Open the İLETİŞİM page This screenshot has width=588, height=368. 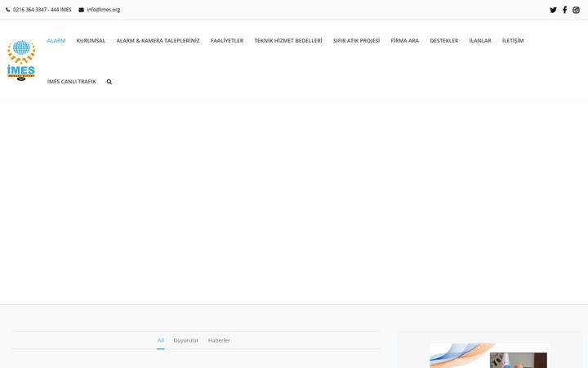(x=513, y=41)
